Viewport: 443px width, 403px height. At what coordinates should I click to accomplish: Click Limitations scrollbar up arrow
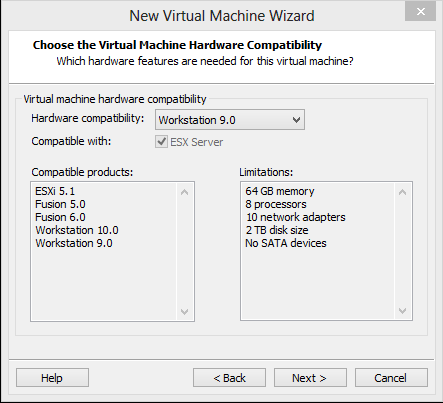click(402, 192)
